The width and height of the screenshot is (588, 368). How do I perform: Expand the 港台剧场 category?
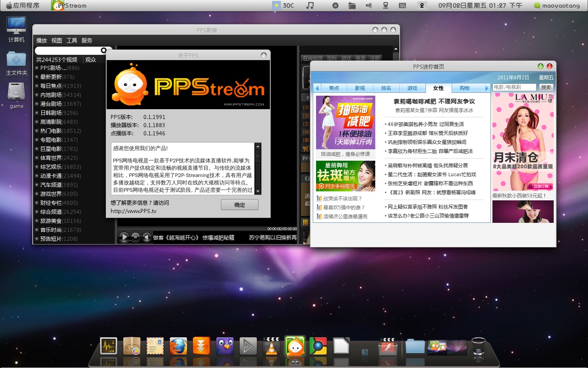37,104
